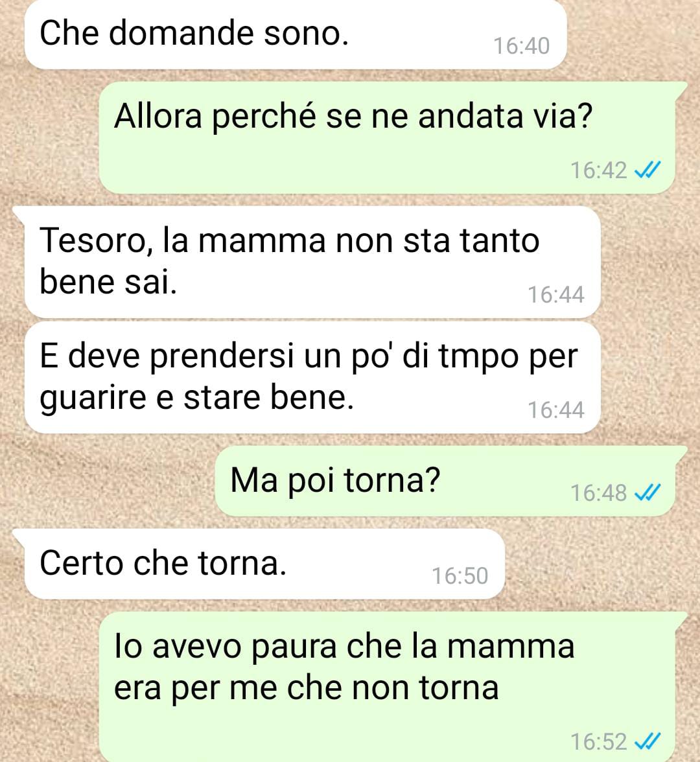The height and width of the screenshot is (762, 700).
Task: Click the 16:44 timestamp beside 'guarire e stare bene.'
Action: pos(556,410)
